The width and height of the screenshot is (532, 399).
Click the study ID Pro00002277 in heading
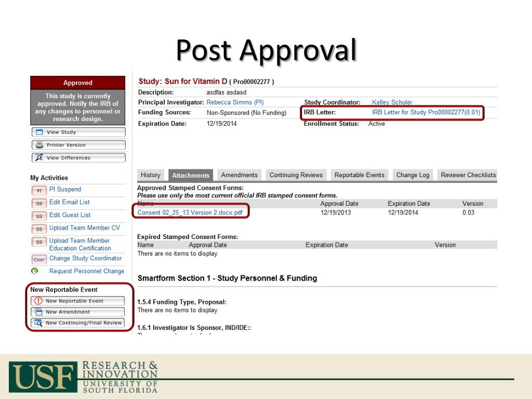(x=251, y=82)
